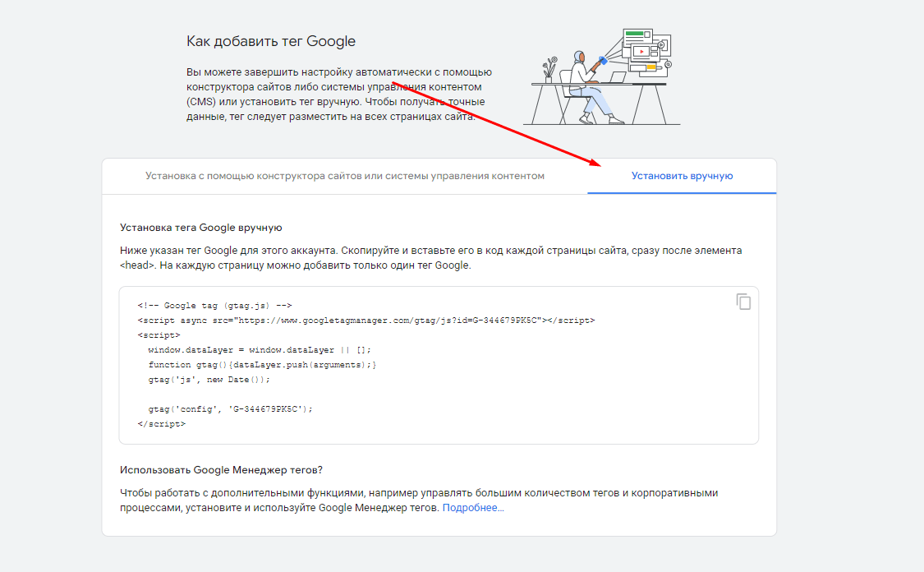Click the closing '</script>' tag line
Viewport: 924px width, 572px height.
[161, 423]
